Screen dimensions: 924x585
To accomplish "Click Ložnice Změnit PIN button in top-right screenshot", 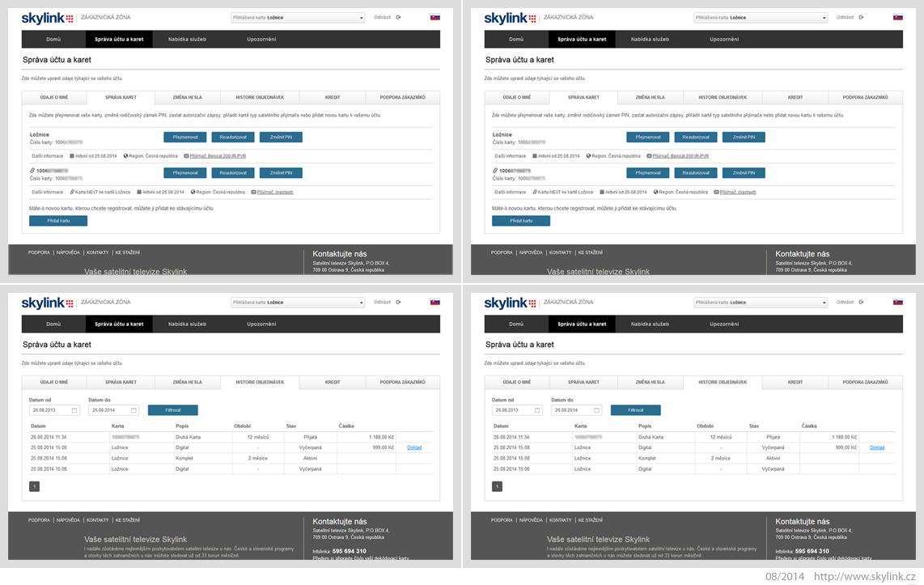I will (x=744, y=138).
